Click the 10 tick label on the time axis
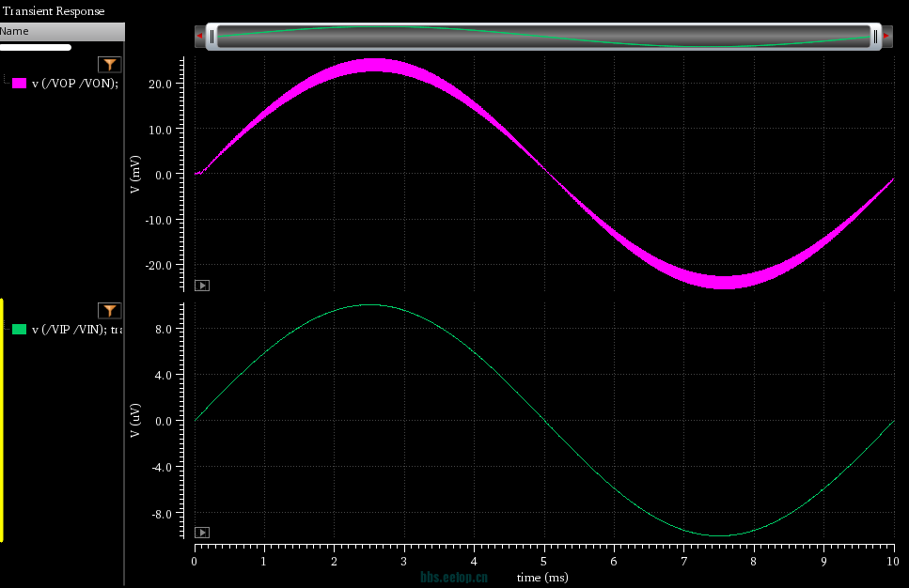The image size is (909, 588). (x=893, y=561)
